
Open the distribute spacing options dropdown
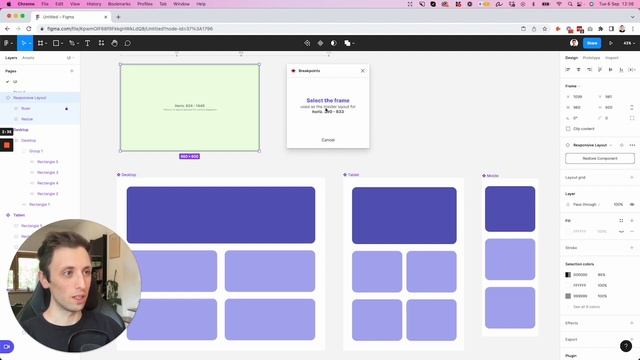632,70
